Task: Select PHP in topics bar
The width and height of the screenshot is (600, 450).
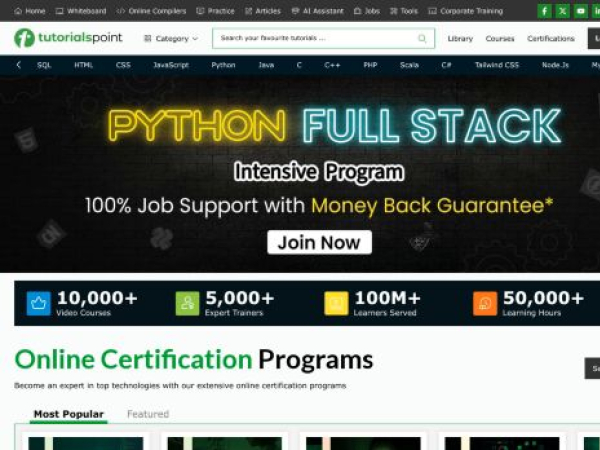Action: pos(370,65)
